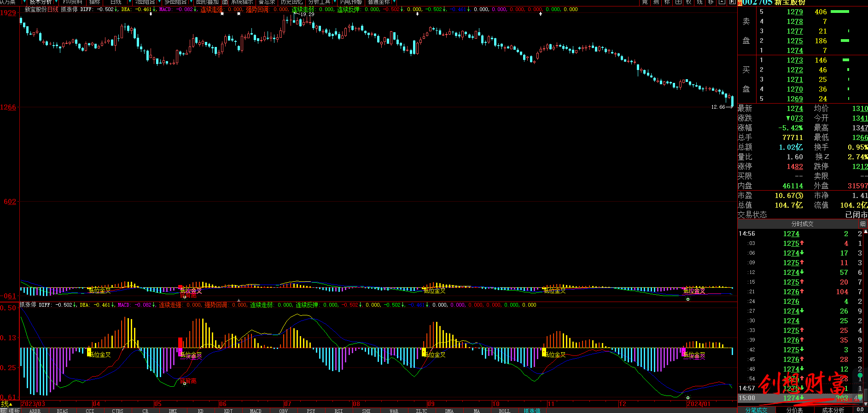Switch to the 成本分析 tab
The image size is (868, 413).
833,410
